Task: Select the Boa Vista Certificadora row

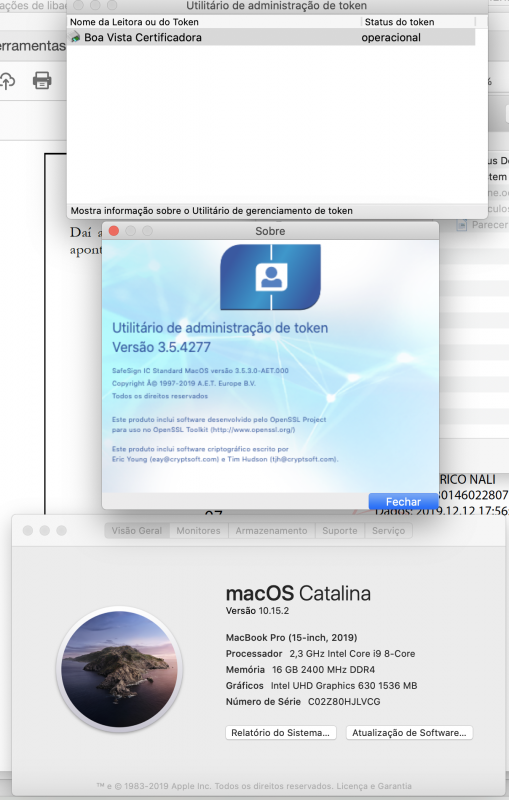Action: pos(271,37)
